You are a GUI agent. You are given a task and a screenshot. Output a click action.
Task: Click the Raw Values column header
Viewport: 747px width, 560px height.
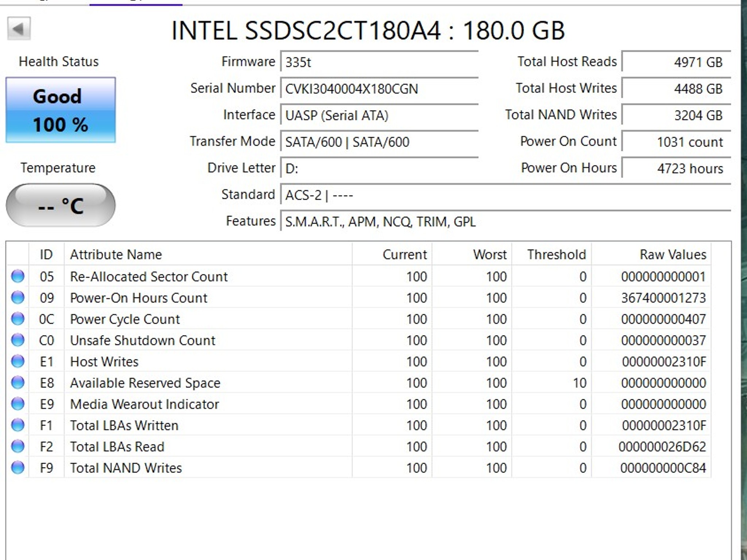(651, 254)
